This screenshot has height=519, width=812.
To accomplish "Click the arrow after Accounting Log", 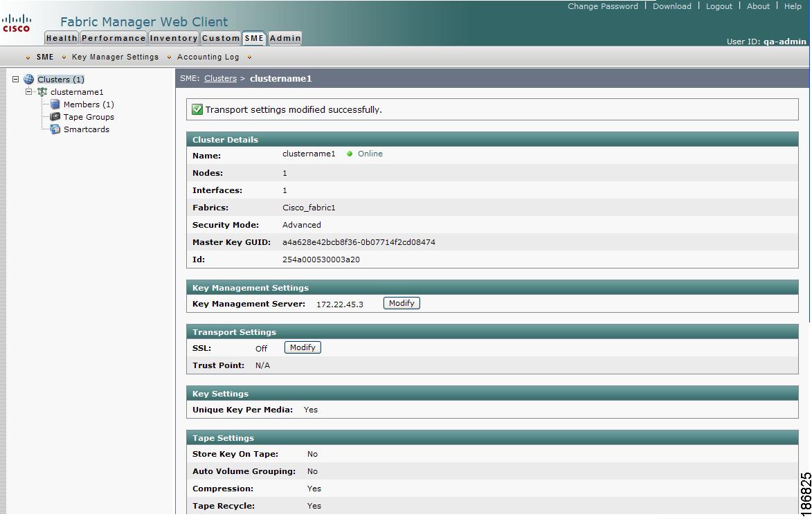I will point(250,57).
